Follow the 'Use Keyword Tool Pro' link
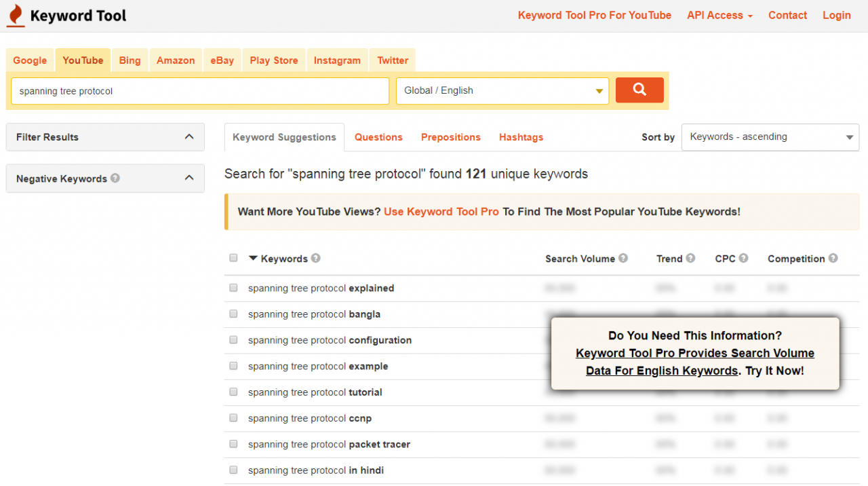The image size is (868, 486). [441, 212]
